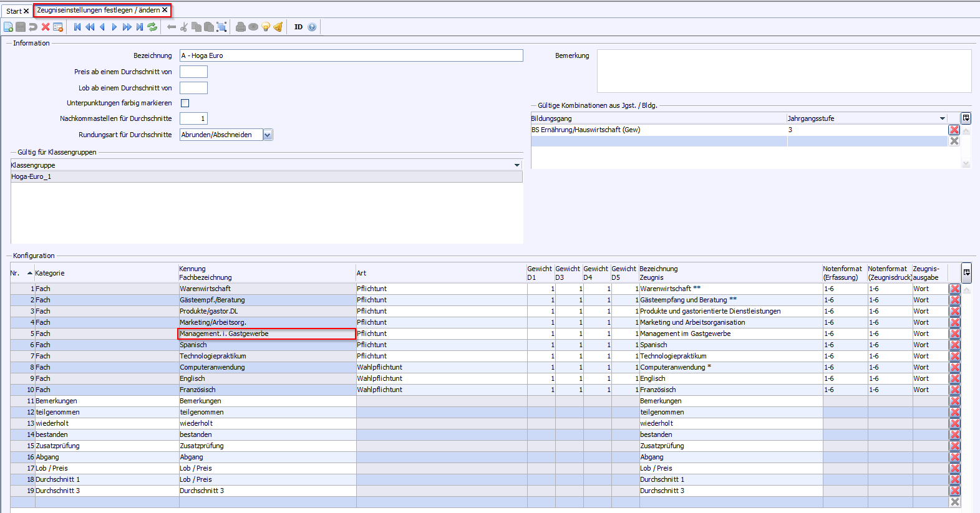Click the green refresh arrows icon
The image size is (980, 513).
tap(152, 27)
